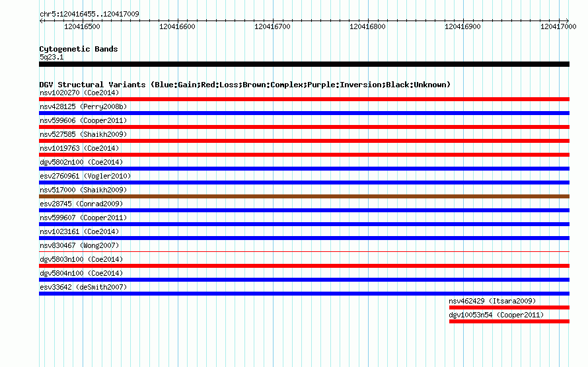The width and height of the screenshot is (588, 367).
Task: Click the blue bar under esv2760961
Action: coord(304,183)
